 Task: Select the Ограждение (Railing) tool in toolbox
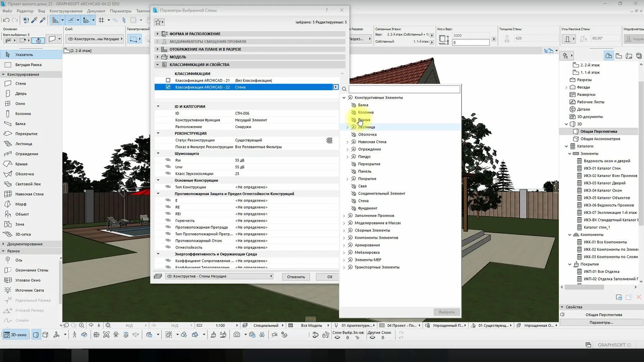click(x=26, y=154)
